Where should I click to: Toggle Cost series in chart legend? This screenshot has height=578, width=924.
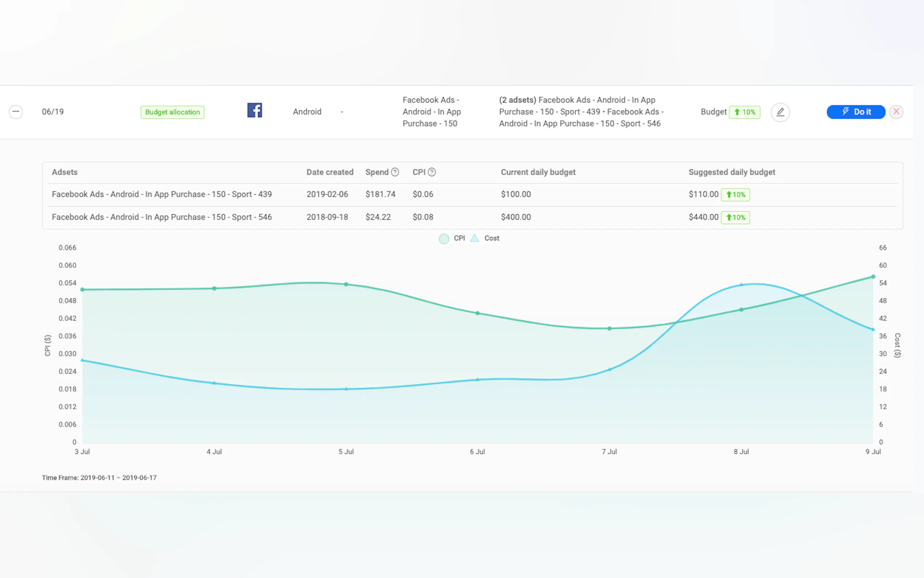[x=485, y=238]
